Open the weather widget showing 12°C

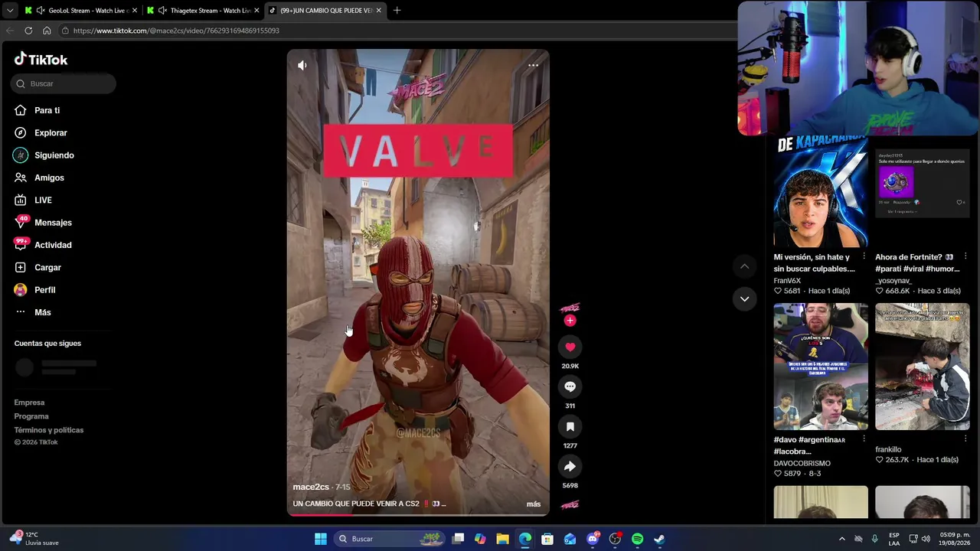point(34,539)
